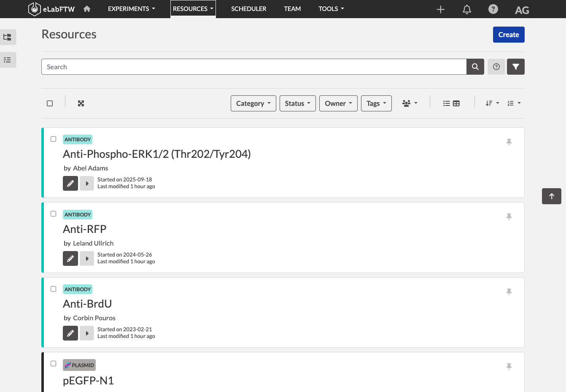Viewport: 566px width, 392px height.
Task: Pin the Anti-BrdU resource
Action: (509, 292)
